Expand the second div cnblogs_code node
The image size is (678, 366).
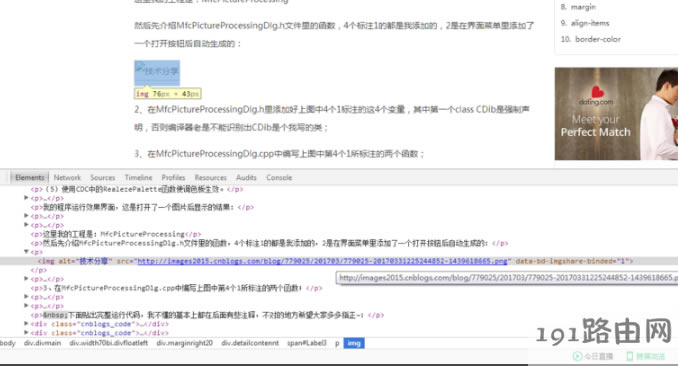tap(26, 333)
